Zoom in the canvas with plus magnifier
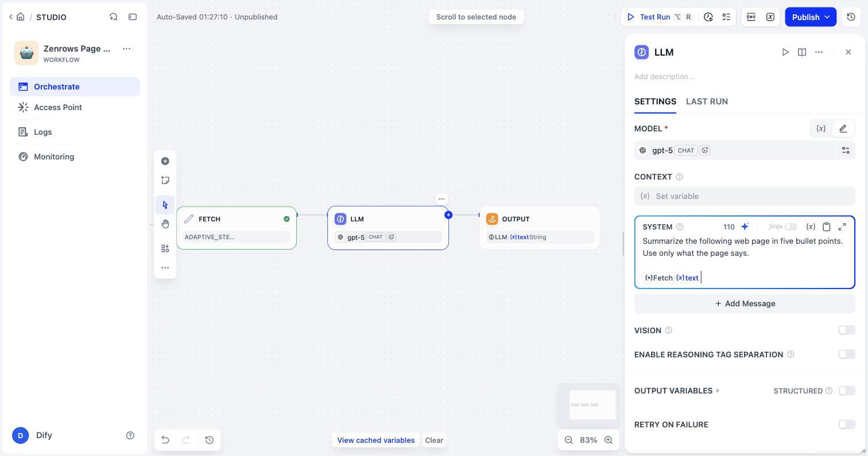 609,440
